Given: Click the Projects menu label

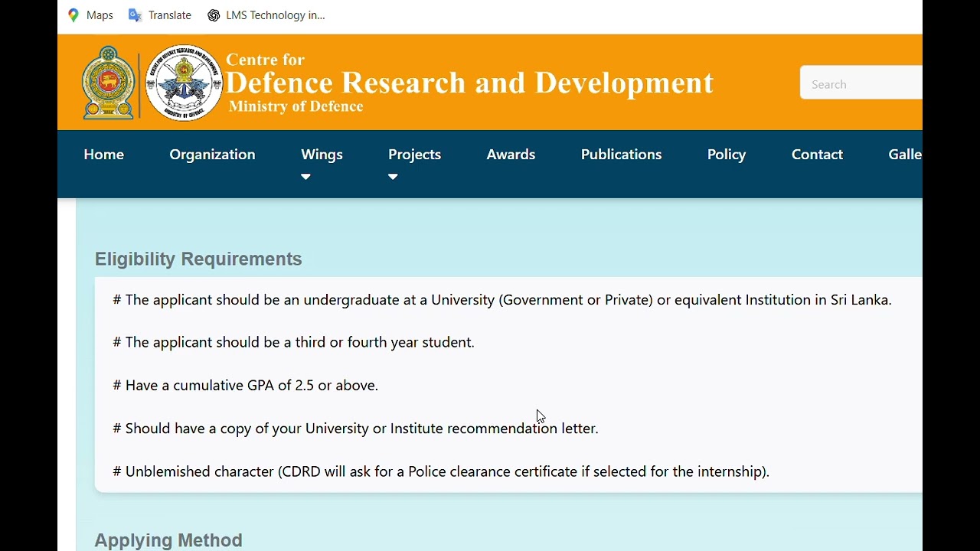Looking at the screenshot, I should coord(414,155).
